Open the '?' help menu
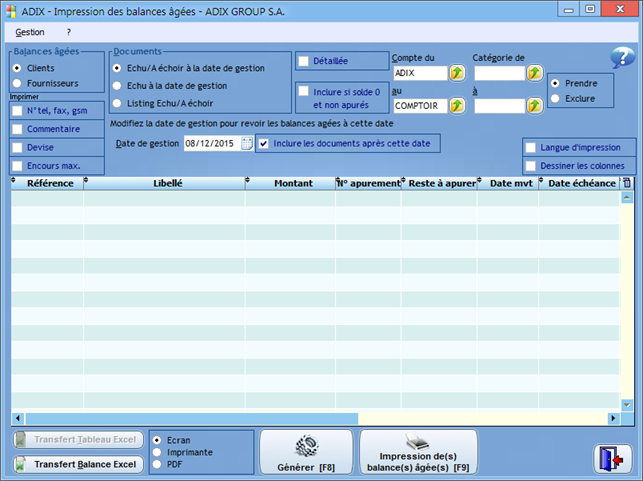The height and width of the screenshot is (481, 643). coord(69,32)
